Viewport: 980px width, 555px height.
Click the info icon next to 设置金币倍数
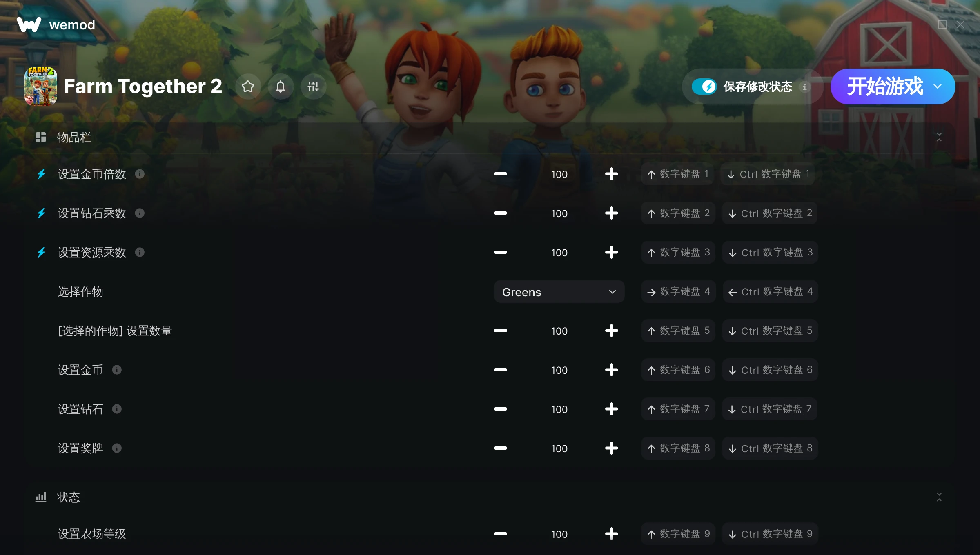click(140, 174)
